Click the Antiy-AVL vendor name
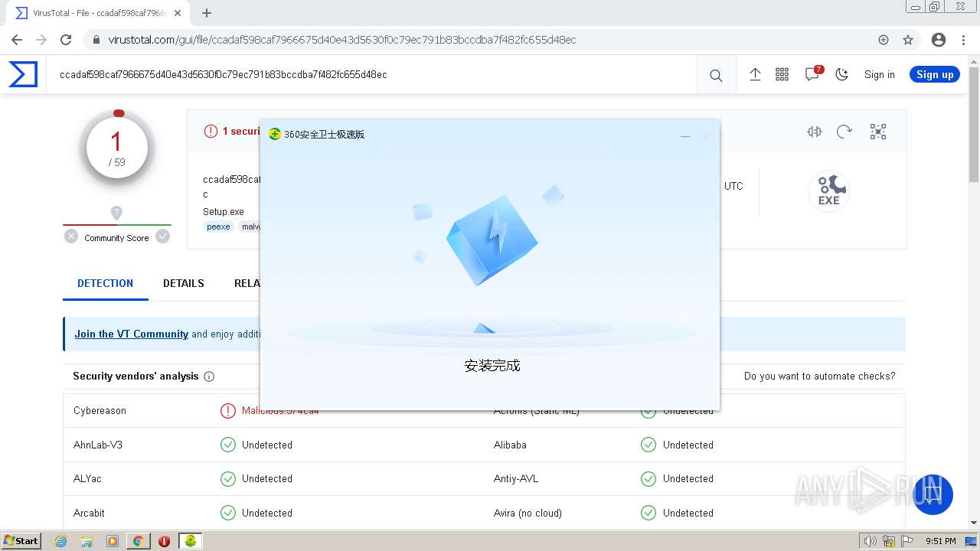The image size is (980, 551). [x=516, y=478]
